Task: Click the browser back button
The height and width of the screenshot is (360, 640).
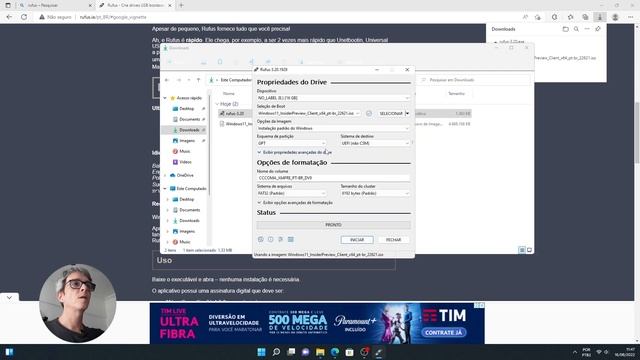Action: pyautogui.click(x=9, y=17)
